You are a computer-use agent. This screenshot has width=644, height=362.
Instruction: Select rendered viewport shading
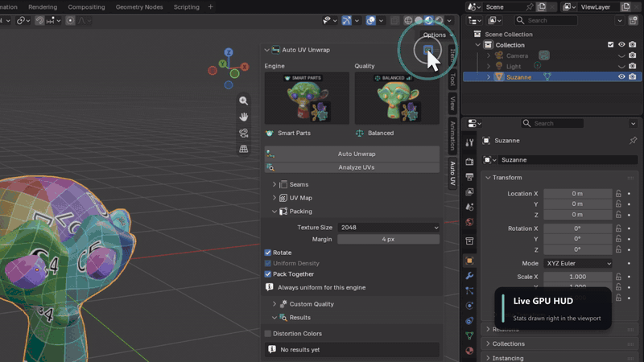[439, 20]
